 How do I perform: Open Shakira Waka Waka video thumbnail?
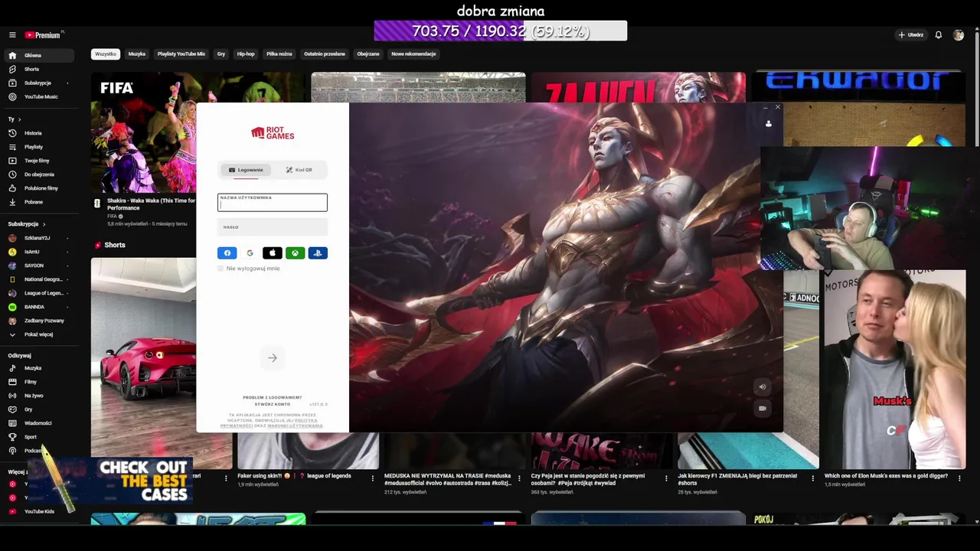pyautogui.click(x=143, y=133)
